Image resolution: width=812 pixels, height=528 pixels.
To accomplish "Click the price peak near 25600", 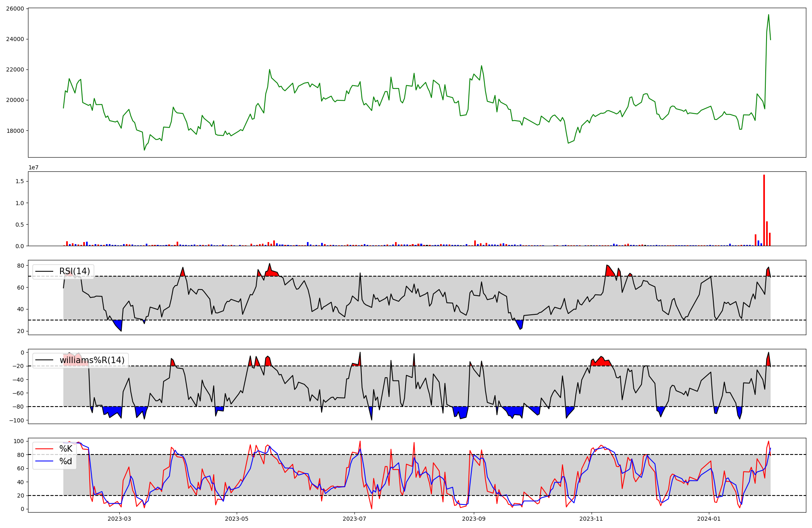I will point(769,15).
